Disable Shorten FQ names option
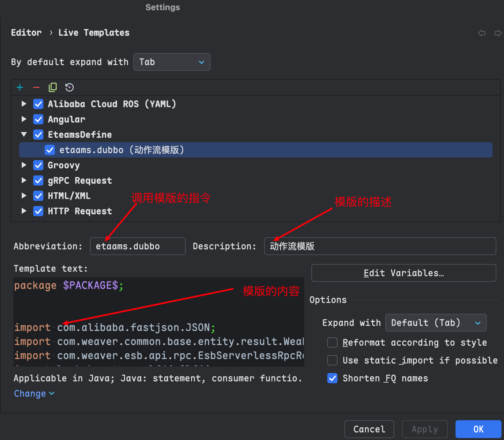The image size is (504, 440). coord(332,378)
